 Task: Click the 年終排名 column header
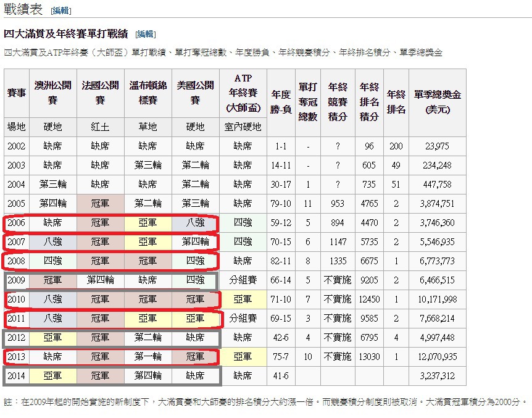coord(396,102)
